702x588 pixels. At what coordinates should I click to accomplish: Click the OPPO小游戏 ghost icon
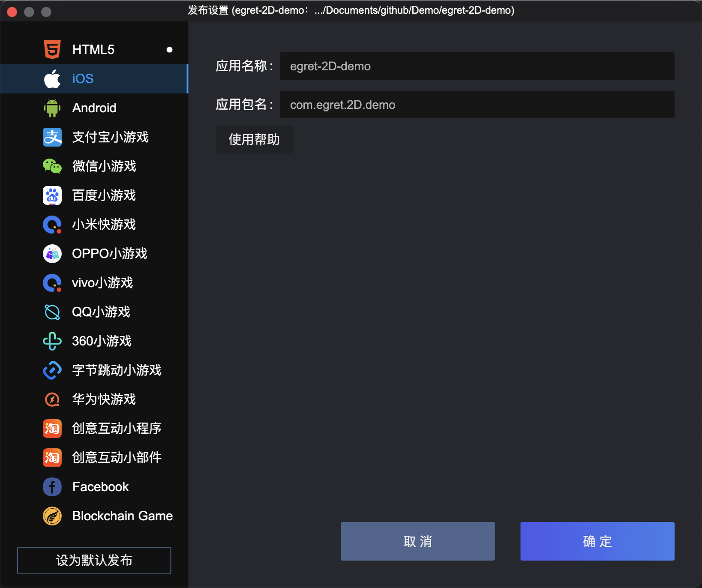click(x=52, y=254)
